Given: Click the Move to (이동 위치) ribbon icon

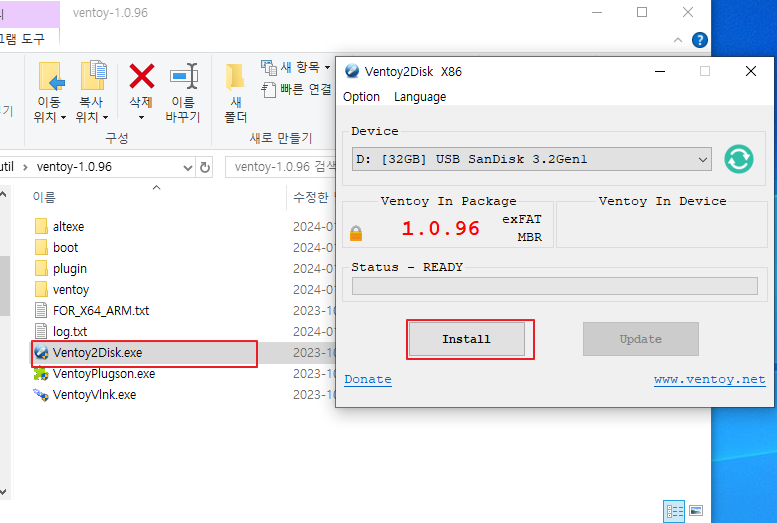Looking at the screenshot, I should (51, 77).
